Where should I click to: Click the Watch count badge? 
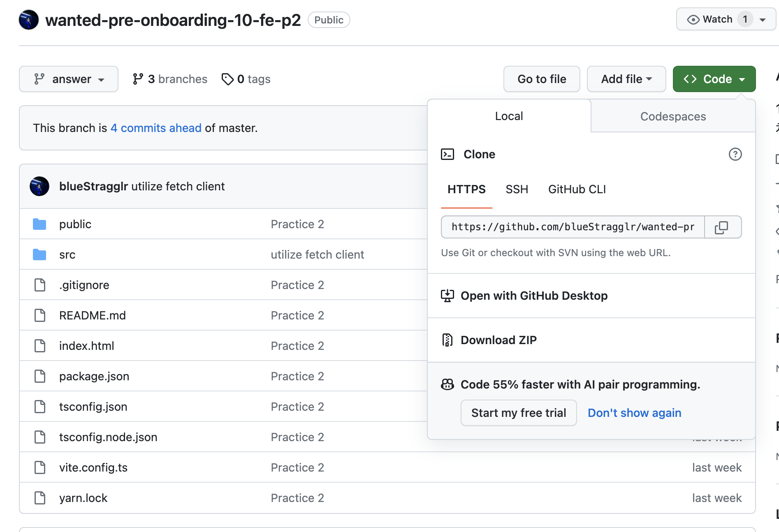(x=745, y=19)
